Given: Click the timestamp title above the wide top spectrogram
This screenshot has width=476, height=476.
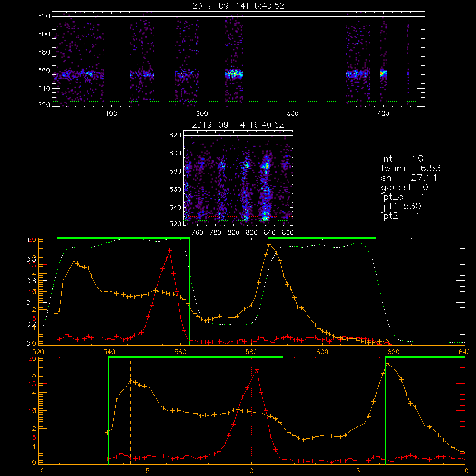Looking at the screenshot, I should pos(238,6).
